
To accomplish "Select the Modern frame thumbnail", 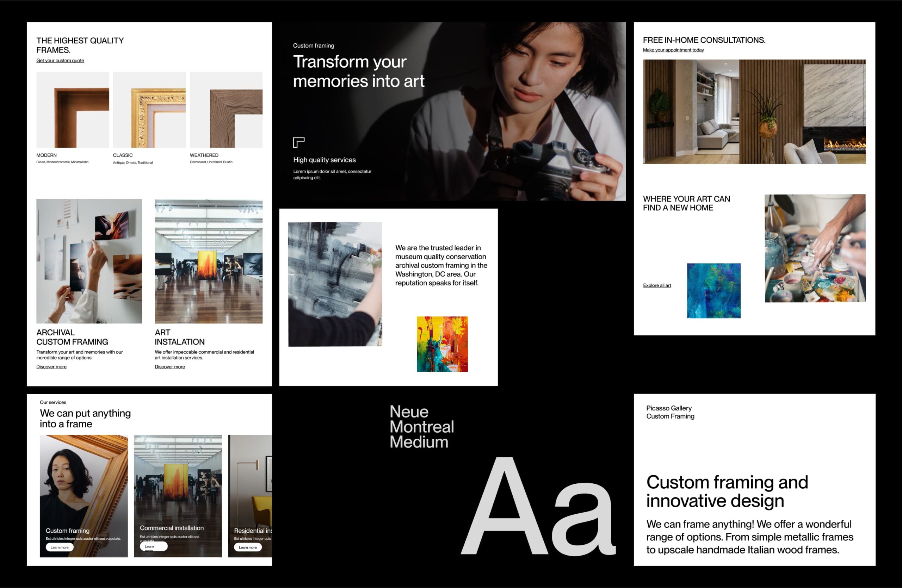I will pyautogui.click(x=73, y=110).
